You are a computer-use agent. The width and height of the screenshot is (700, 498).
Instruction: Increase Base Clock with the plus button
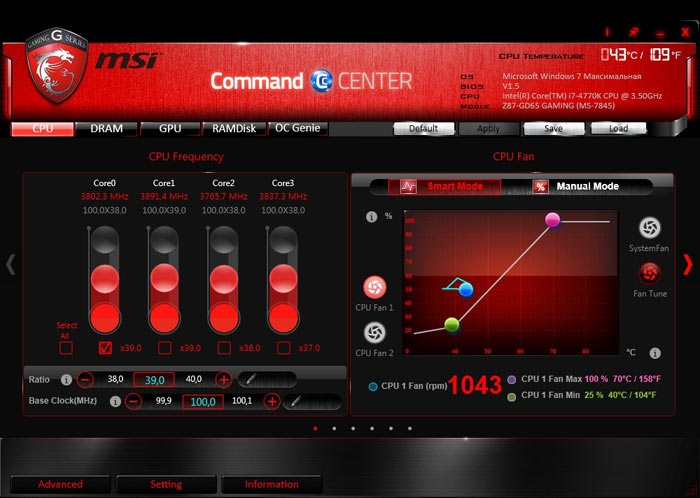pos(272,401)
